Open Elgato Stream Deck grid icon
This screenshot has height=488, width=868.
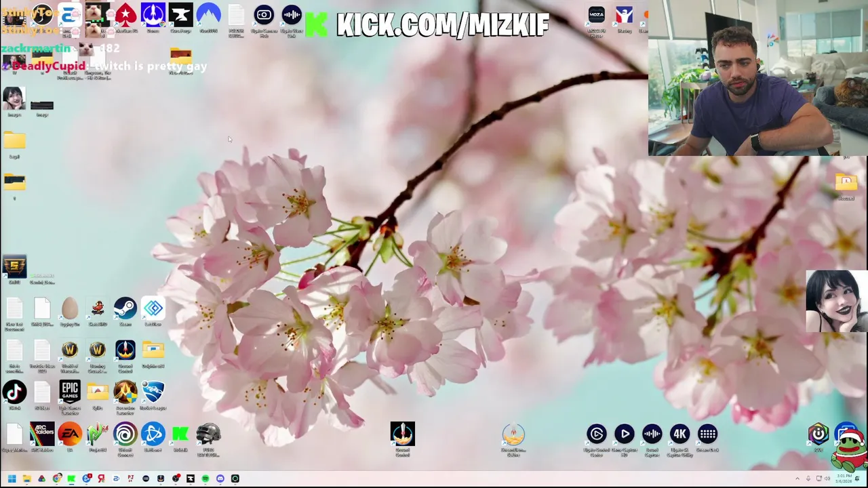click(x=707, y=434)
